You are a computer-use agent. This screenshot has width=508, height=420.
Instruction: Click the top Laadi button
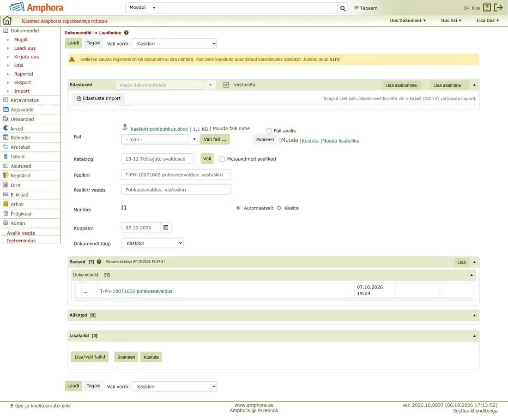73,43
